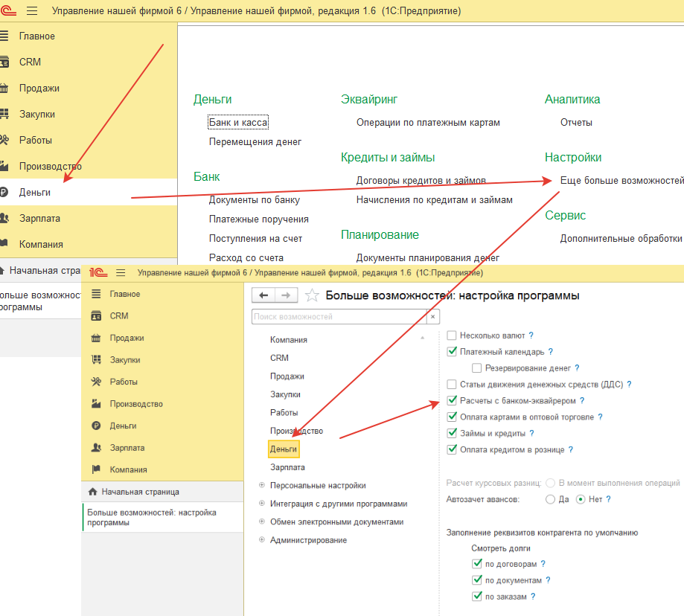Expand the Администрирование section
The width and height of the screenshot is (684, 616).
point(262,539)
